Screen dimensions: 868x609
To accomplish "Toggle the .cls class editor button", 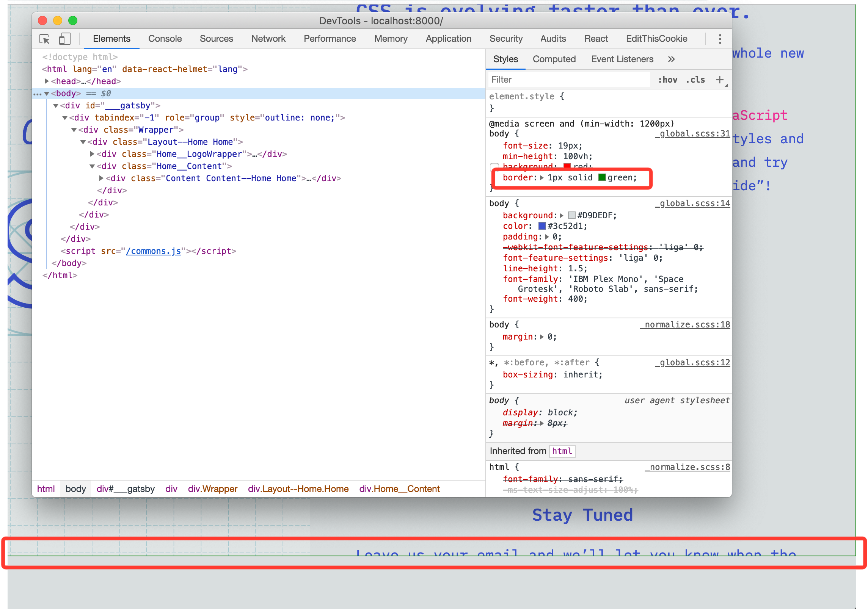I will click(x=695, y=80).
